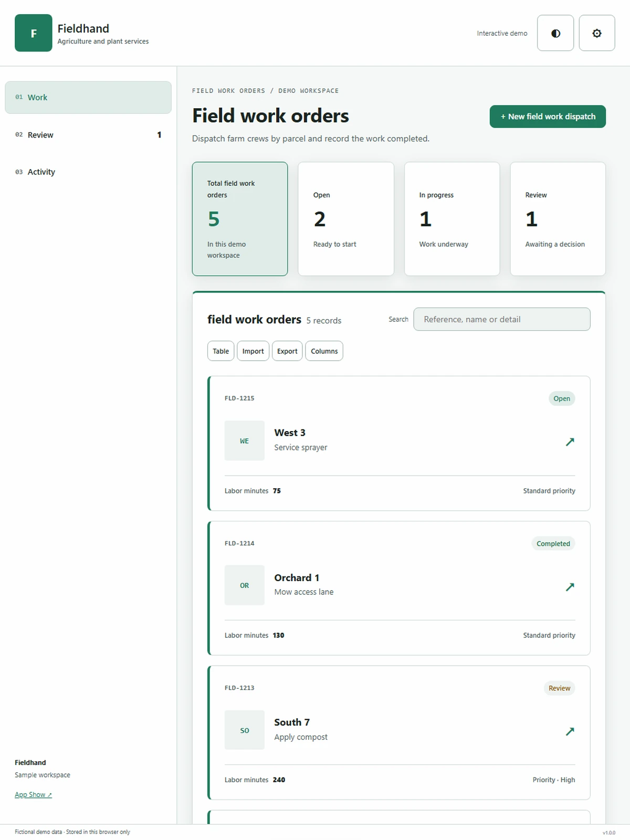Go to the Activity section in sidebar
This screenshot has width=630, height=840.
pyautogui.click(x=88, y=172)
